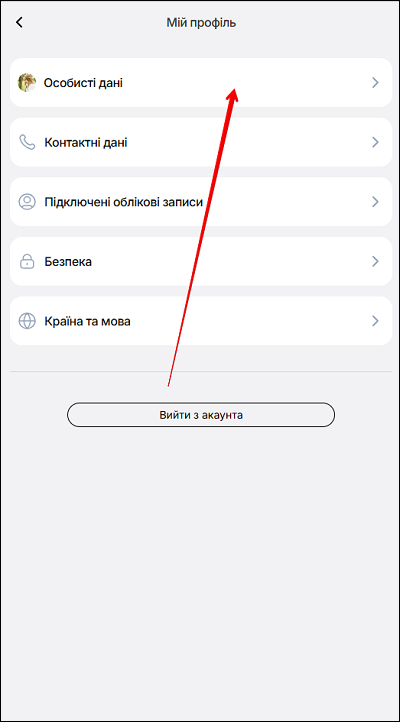Go back using the top-left arrow
The height and width of the screenshot is (722, 400).
(x=19, y=22)
